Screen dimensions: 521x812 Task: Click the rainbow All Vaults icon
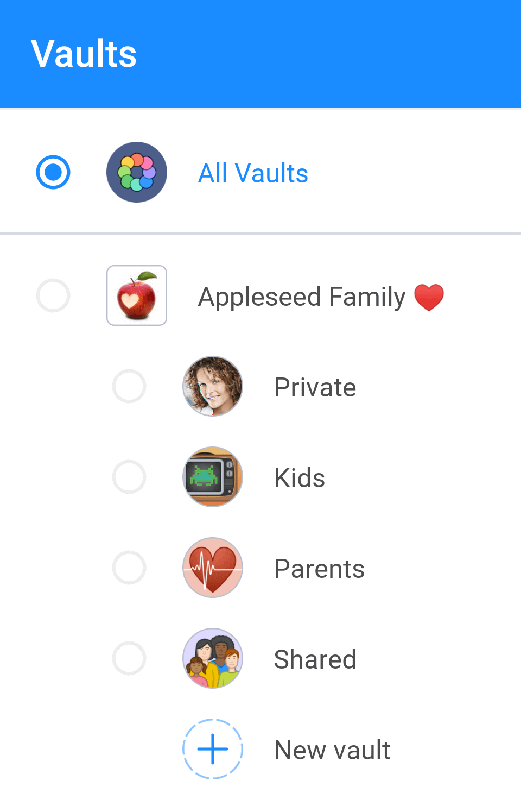coord(137,172)
